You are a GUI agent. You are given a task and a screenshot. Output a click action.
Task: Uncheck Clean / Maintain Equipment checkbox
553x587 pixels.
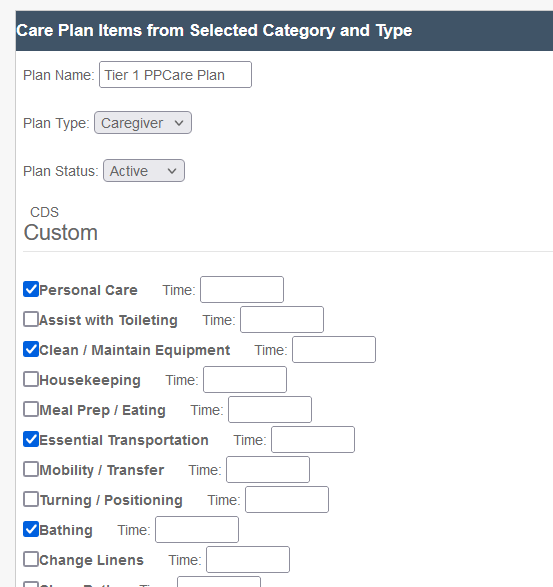(31, 349)
